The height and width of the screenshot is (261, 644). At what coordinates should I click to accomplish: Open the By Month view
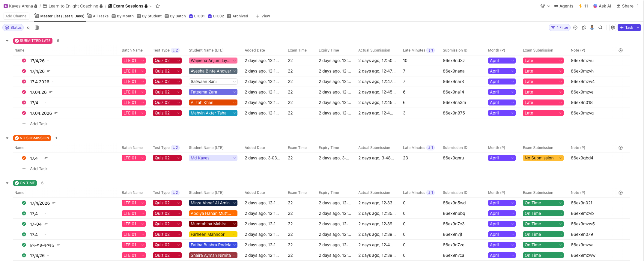point(123,16)
